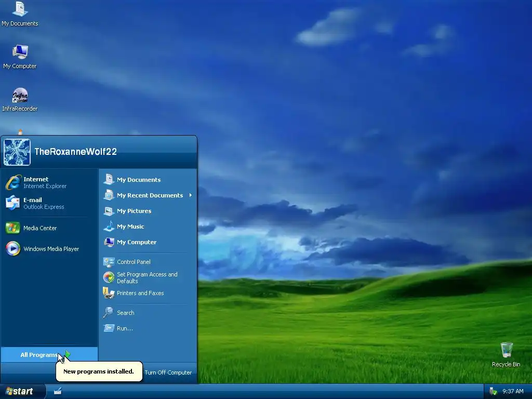Click the 9:37 AM taskbar clock
The width and height of the screenshot is (532, 399).
[513, 391]
